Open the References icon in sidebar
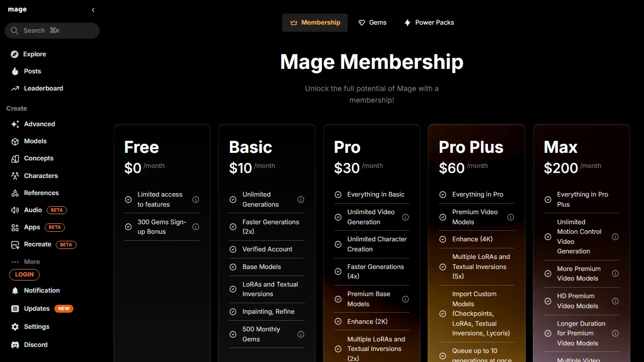644x362 pixels. point(15,193)
